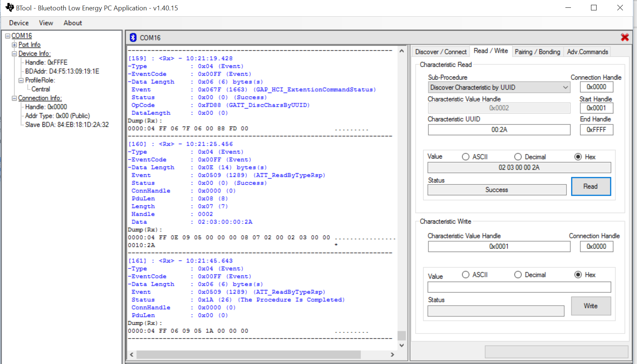This screenshot has width=637, height=364.
Task: Click the Characteristic UUID input field
Action: click(x=499, y=130)
